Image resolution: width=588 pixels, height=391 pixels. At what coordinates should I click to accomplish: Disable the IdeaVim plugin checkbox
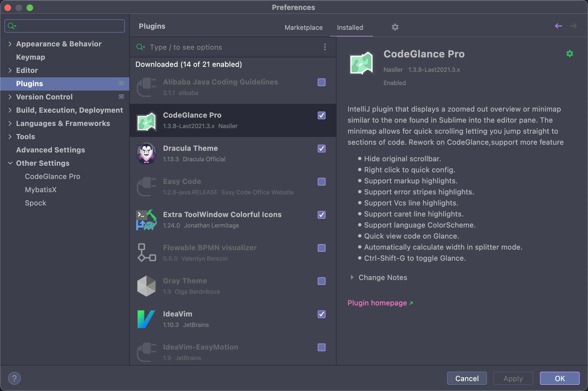click(322, 314)
